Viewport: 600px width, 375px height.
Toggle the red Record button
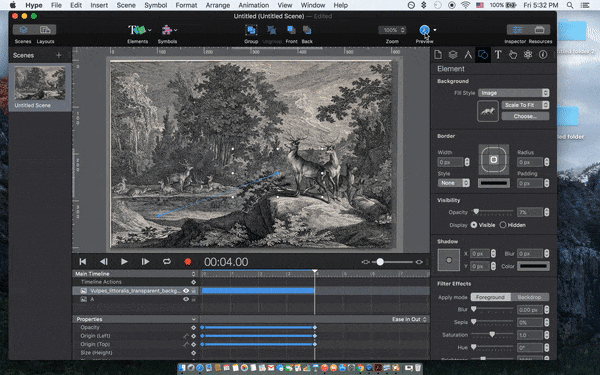point(188,262)
